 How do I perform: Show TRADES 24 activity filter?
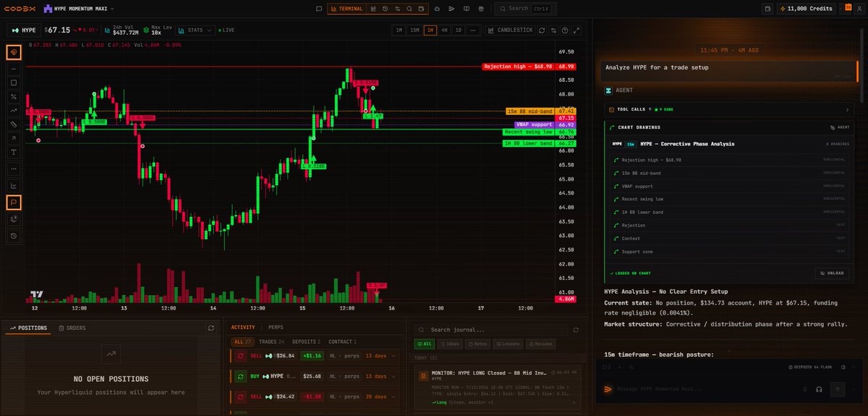272,341
